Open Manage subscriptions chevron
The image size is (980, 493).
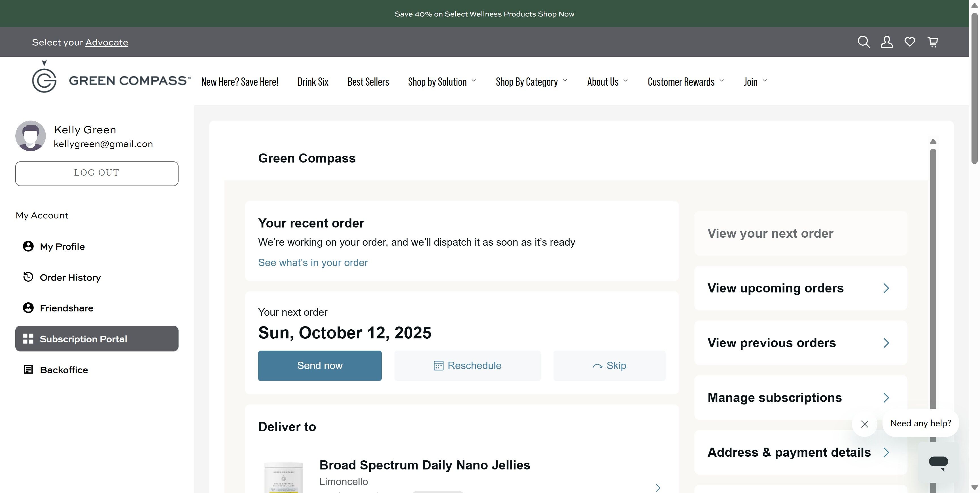[886, 398]
